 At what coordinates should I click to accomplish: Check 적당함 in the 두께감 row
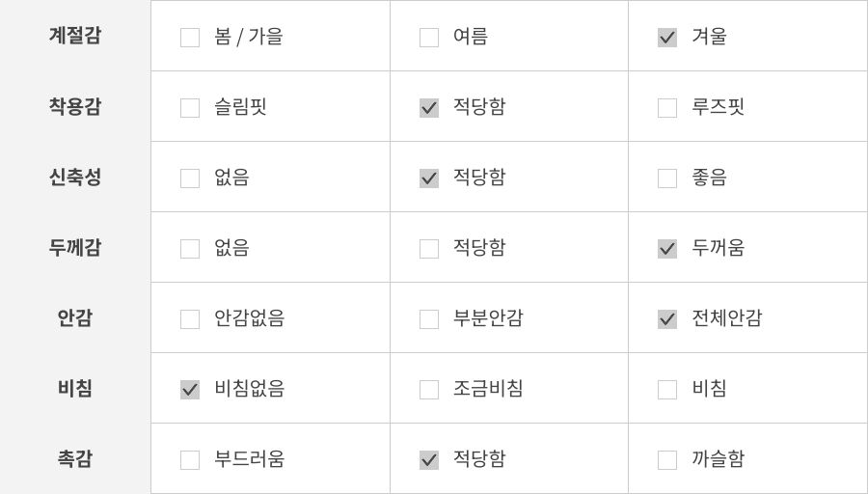click(429, 249)
